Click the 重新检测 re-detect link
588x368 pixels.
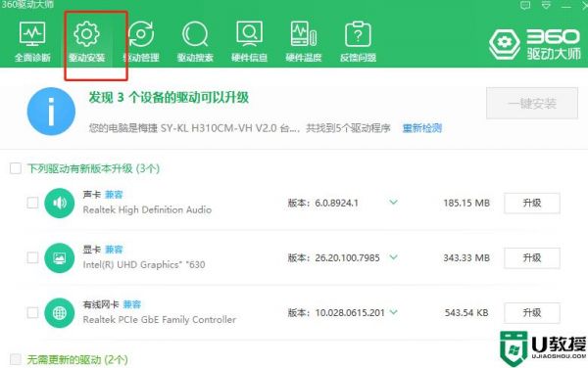[x=421, y=128]
